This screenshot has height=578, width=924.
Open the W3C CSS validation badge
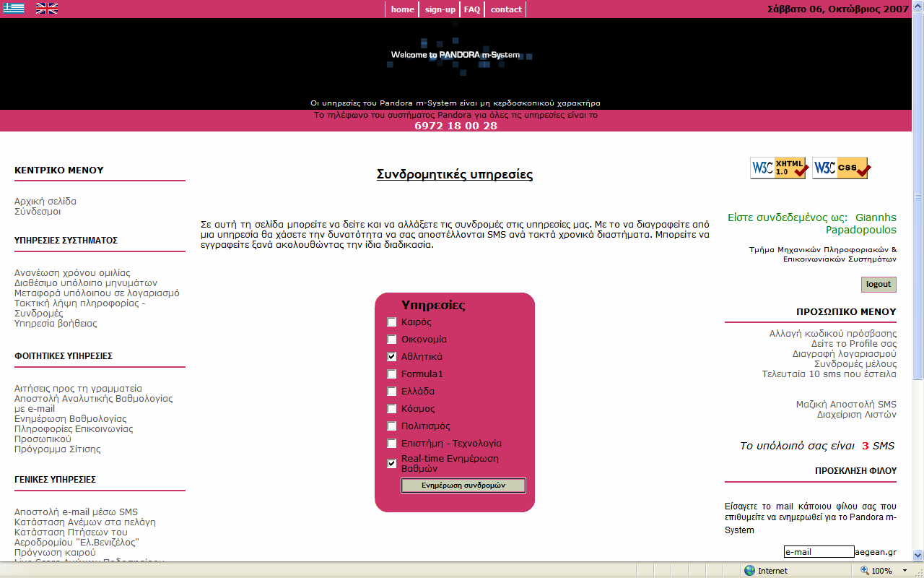[x=841, y=168]
